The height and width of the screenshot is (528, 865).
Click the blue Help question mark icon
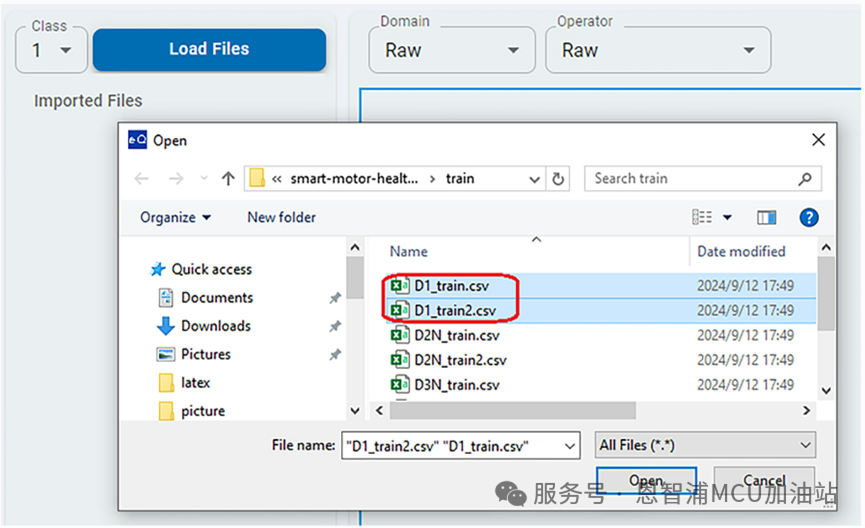click(809, 217)
